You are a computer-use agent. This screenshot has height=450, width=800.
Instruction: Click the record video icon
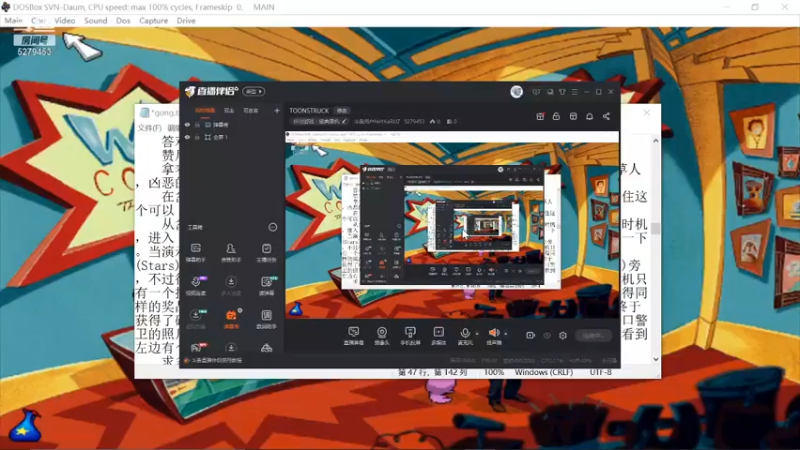click(x=531, y=335)
